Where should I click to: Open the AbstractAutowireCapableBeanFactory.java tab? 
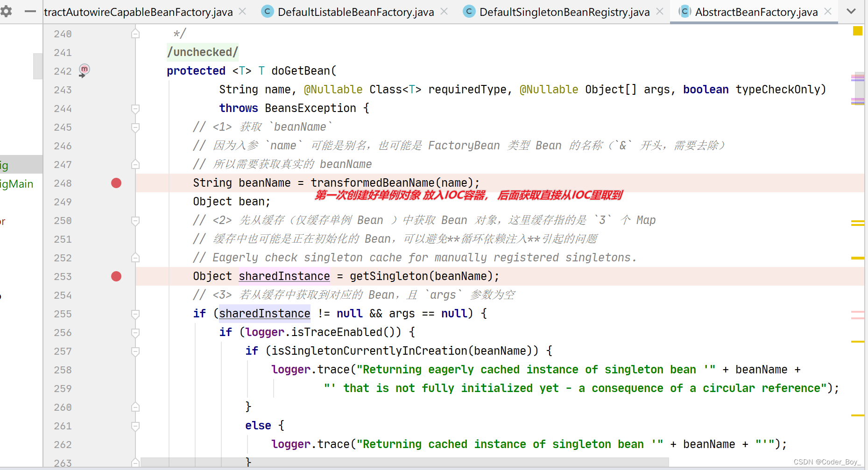pyautogui.click(x=138, y=12)
